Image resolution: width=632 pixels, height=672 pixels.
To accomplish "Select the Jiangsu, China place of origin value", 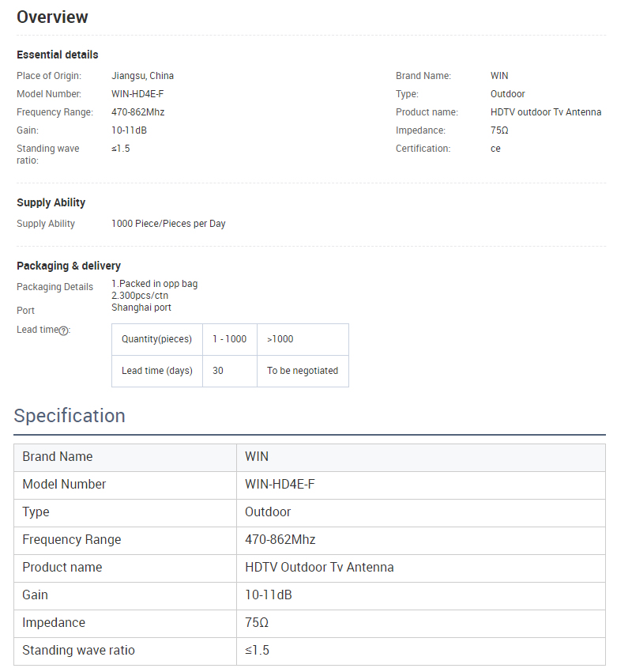I will click(x=142, y=76).
